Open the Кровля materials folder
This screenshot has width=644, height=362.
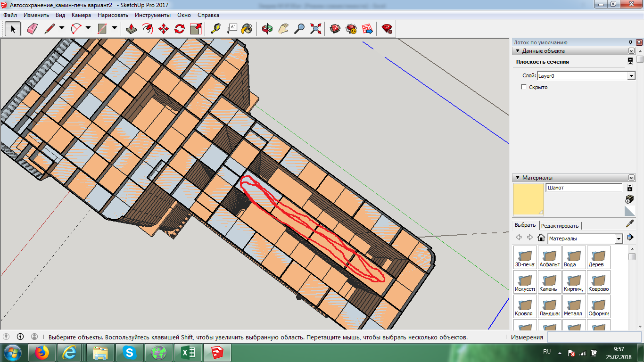(525, 305)
